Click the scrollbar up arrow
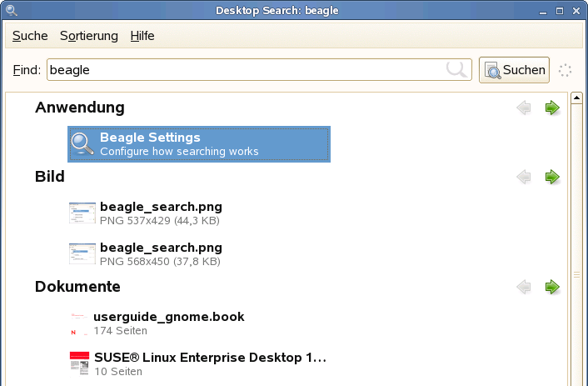The width and height of the screenshot is (588, 386). click(x=576, y=98)
